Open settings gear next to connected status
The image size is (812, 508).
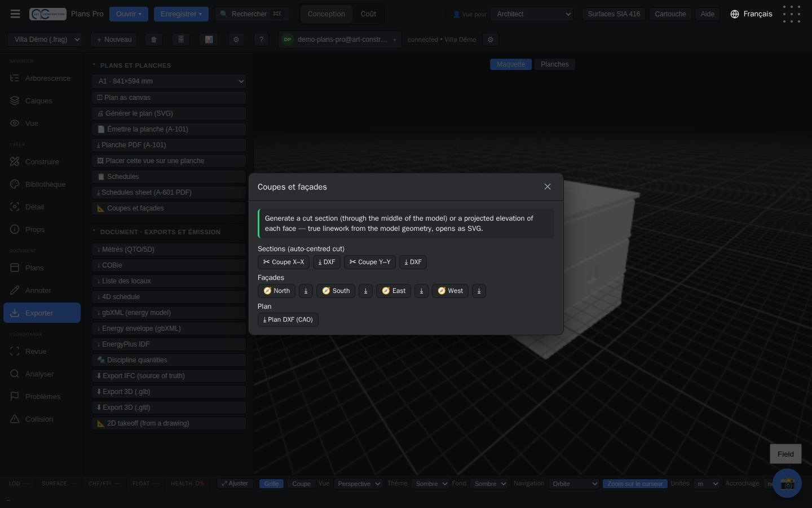pyautogui.click(x=491, y=40)
